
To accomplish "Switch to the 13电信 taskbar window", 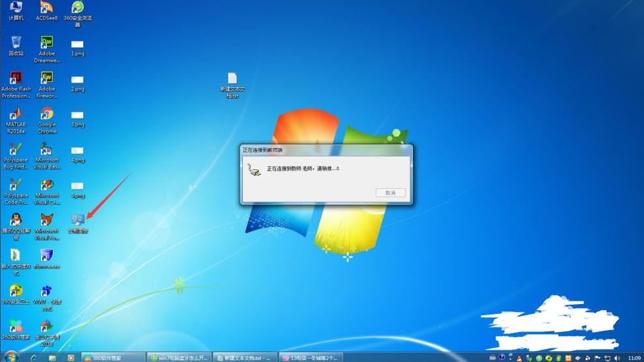I will point(311,357).
